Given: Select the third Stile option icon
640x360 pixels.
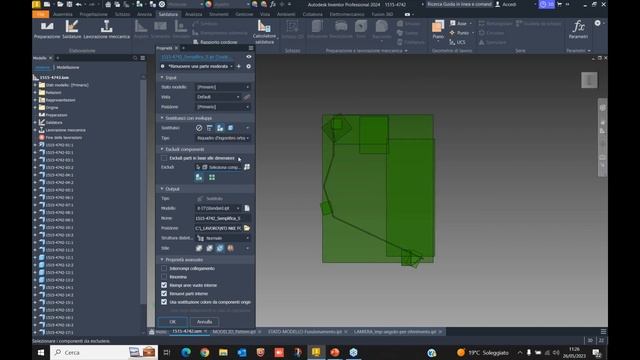Looking at the screenshot, I should click(220, 248).
